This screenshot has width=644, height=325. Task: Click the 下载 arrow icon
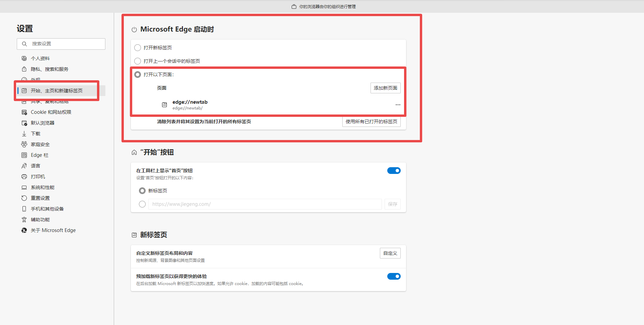24,134
